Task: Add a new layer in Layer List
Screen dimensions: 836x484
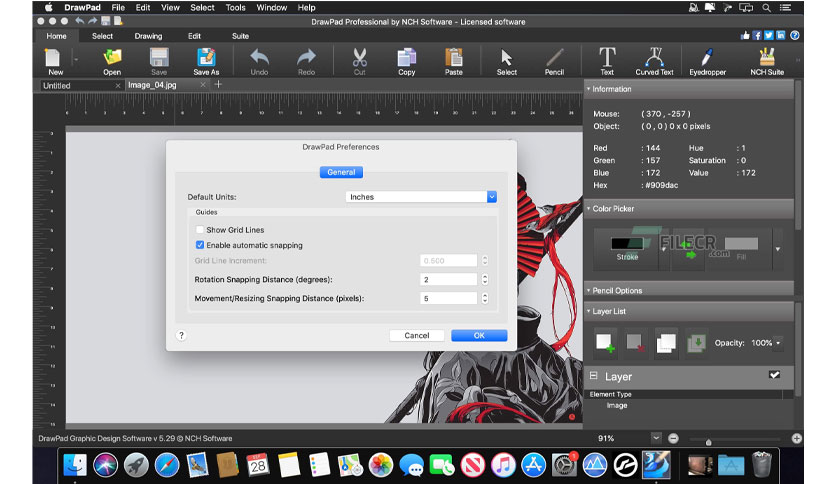Action: (605, 343)
